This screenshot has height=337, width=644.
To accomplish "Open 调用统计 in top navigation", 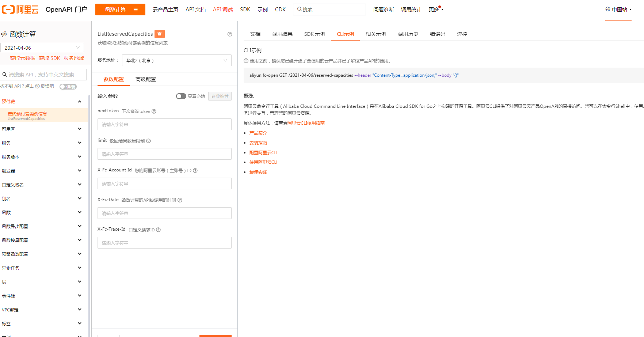I will click(411, 10).
